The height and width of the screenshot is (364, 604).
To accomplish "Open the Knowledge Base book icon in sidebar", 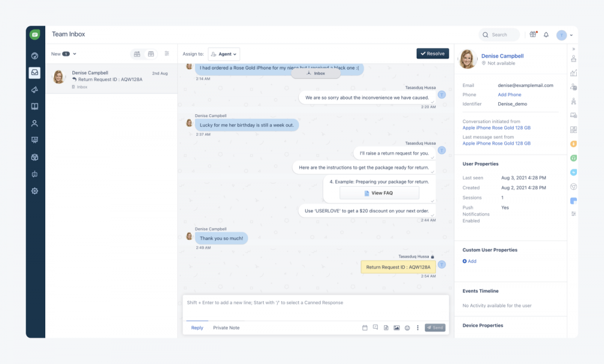I will pyautogui.click(x=34, y=106).
